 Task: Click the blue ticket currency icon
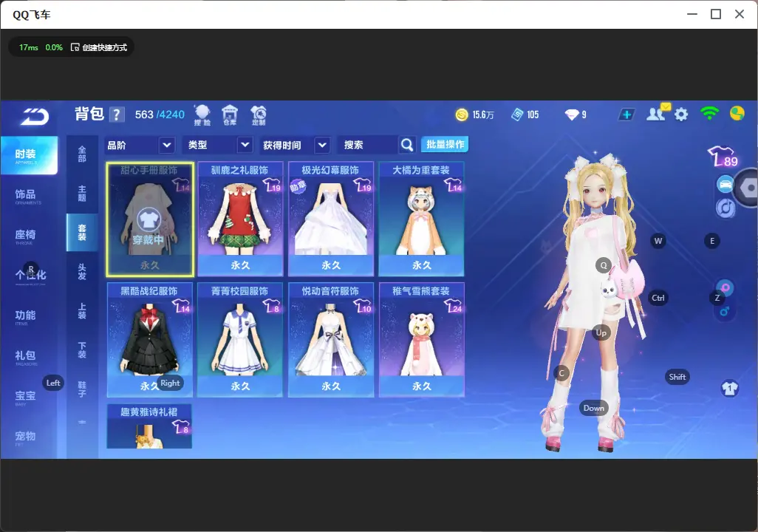[517, 115]
